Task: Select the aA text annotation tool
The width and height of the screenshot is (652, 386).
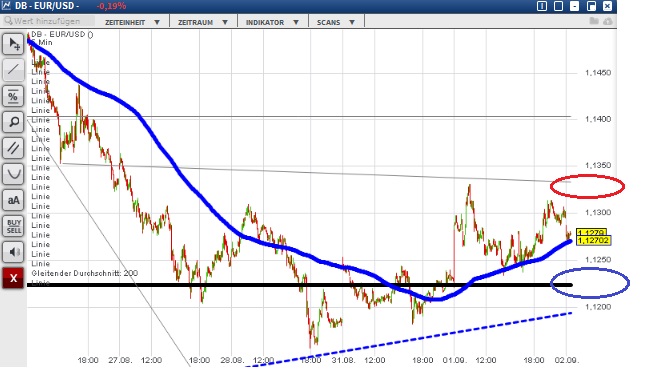Action: point(13,200)
